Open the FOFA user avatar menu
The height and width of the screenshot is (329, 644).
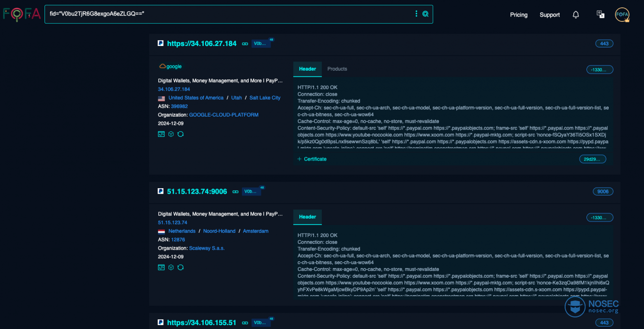point(622,15)
